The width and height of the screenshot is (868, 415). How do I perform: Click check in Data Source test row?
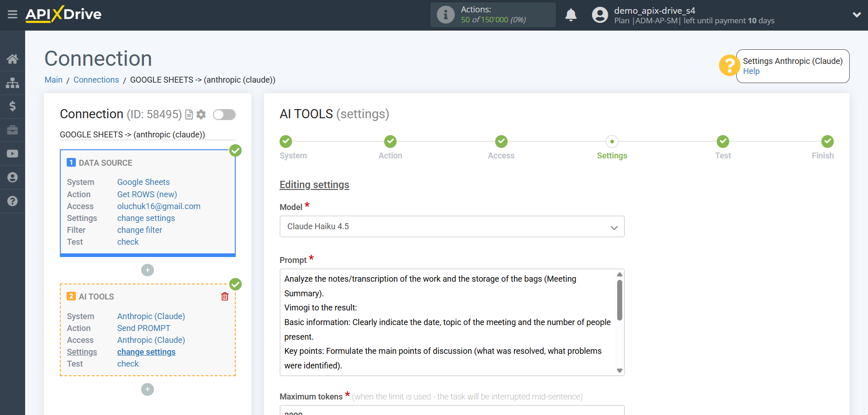[128, 242]
